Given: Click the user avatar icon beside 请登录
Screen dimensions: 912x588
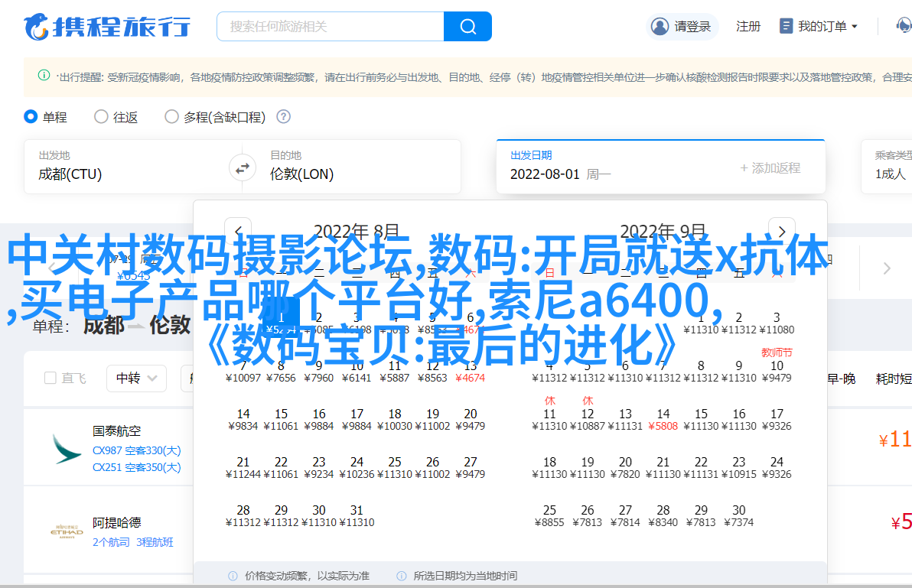Looking at the screenshot, I should [660, 26].
